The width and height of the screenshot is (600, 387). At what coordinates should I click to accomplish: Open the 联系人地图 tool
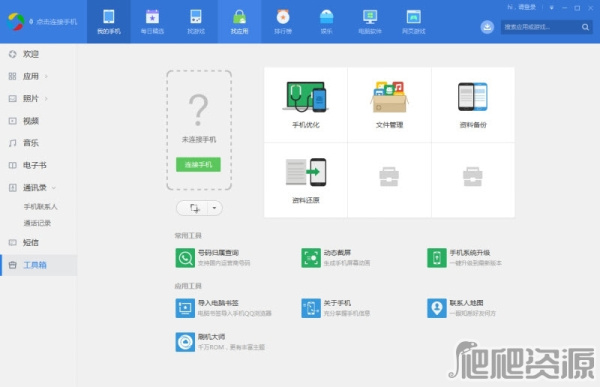[461, 308]
